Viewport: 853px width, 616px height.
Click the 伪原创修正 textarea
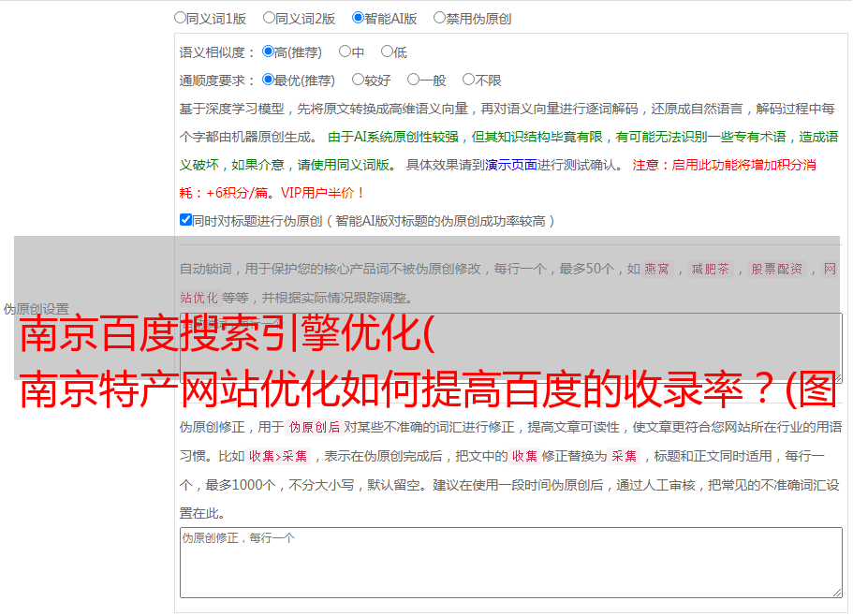point(511,563)
